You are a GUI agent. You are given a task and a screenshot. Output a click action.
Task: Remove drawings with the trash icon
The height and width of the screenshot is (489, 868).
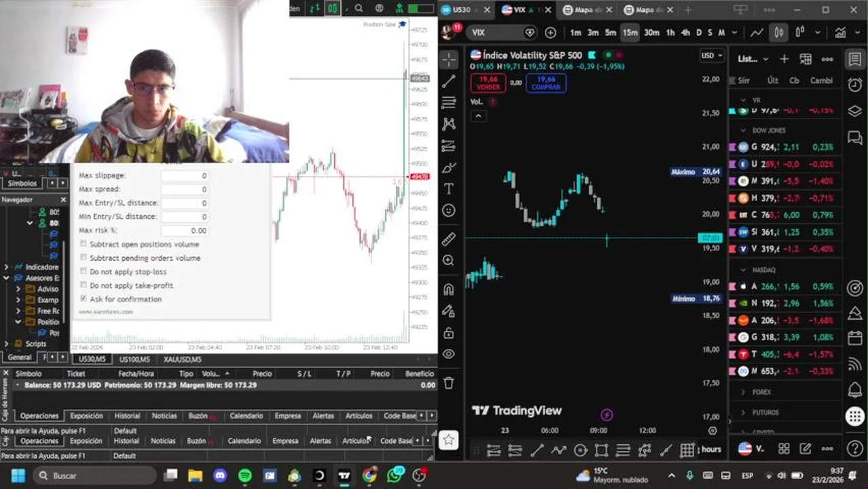click(x=449, y=383)
